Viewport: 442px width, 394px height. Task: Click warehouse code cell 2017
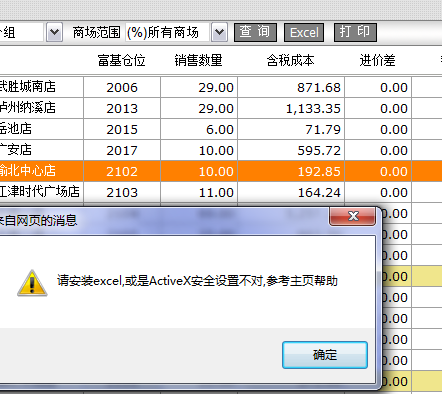click(x=122, y=150)
